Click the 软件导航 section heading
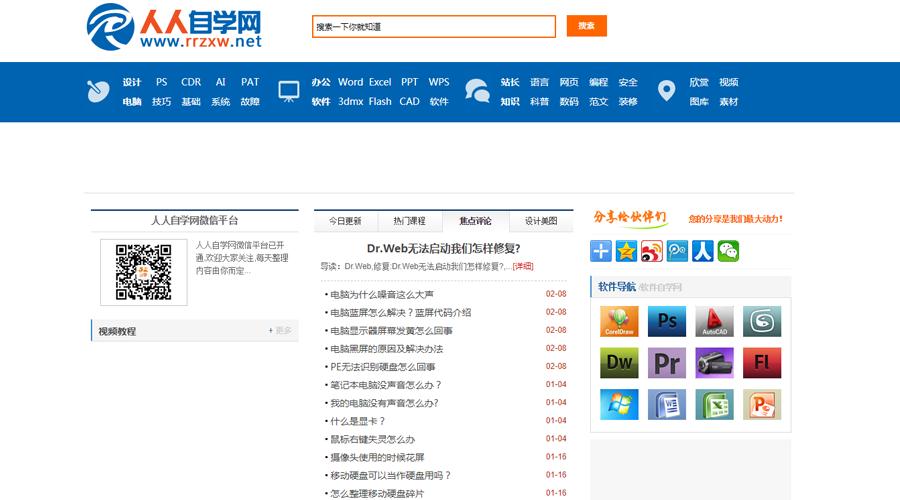 tap(616, 286)
